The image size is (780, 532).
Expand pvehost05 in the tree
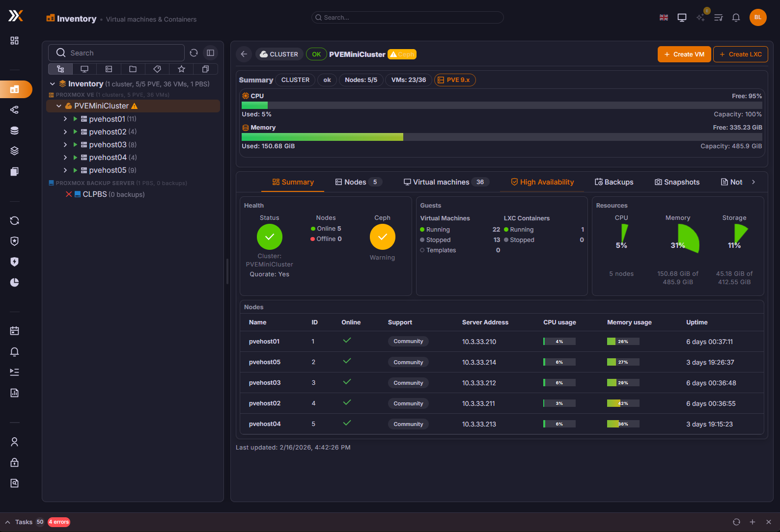point(65,170)
